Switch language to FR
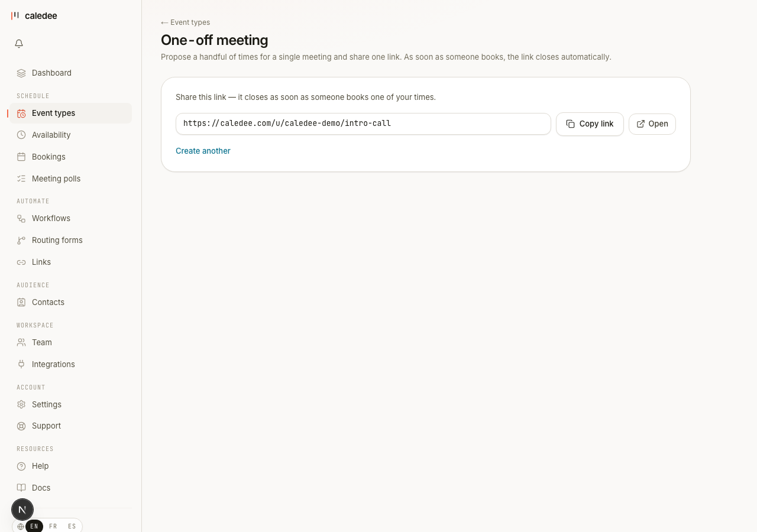This screenshot has height=532, width=757. (53, 526)
